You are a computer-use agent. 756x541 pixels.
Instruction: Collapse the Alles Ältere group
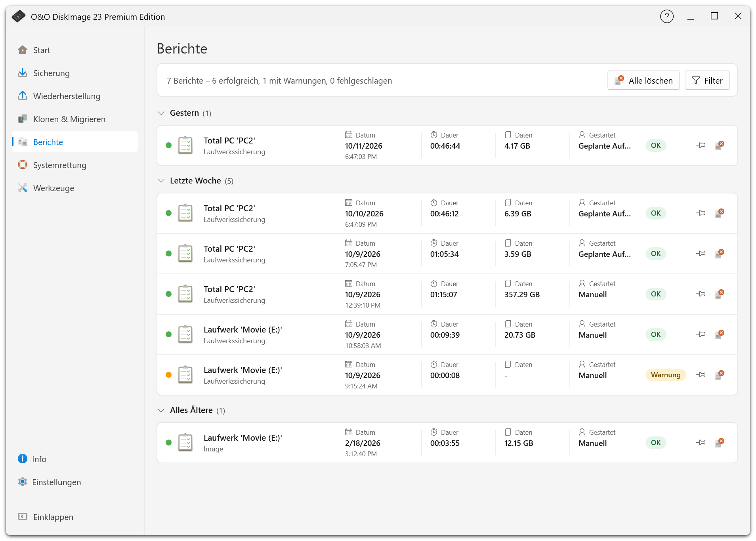[x=161, y=410]
